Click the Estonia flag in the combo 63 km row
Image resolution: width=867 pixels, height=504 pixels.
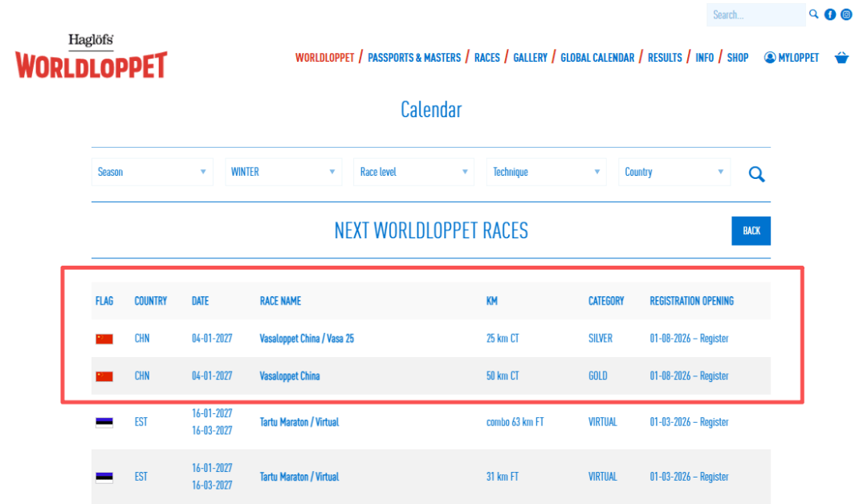click(x=104, y=423)
